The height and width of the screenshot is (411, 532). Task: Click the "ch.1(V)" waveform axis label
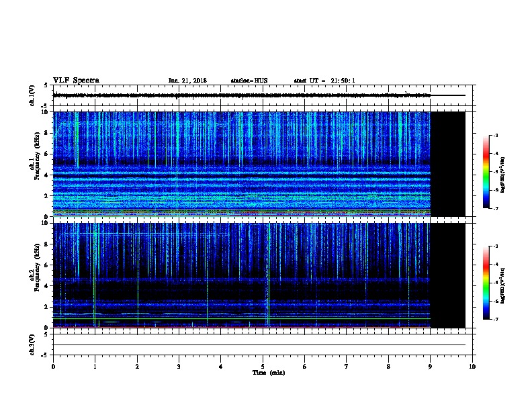tap(32, 95)
